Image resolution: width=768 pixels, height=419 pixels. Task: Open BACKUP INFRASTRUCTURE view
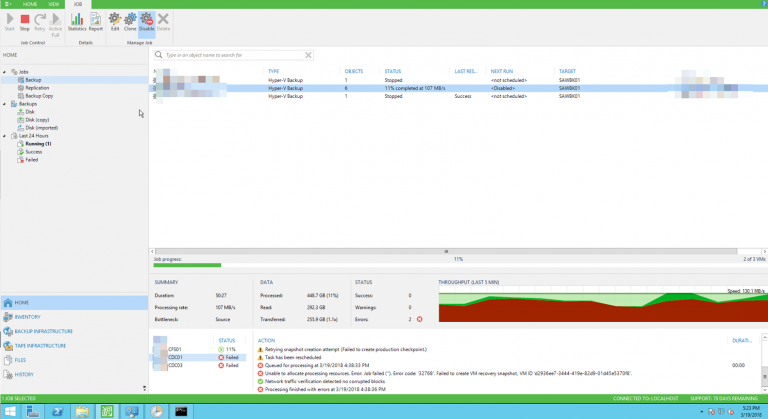74,331
